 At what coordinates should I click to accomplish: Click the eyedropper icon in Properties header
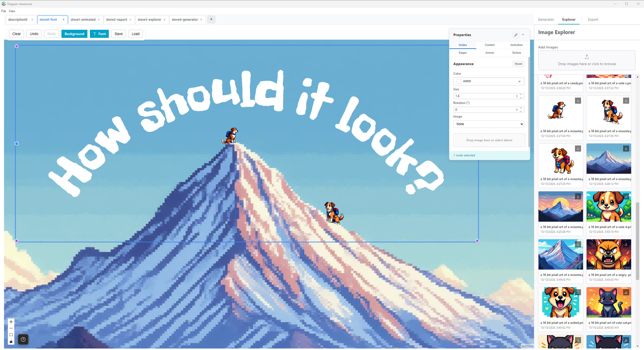tap(516, 35)
